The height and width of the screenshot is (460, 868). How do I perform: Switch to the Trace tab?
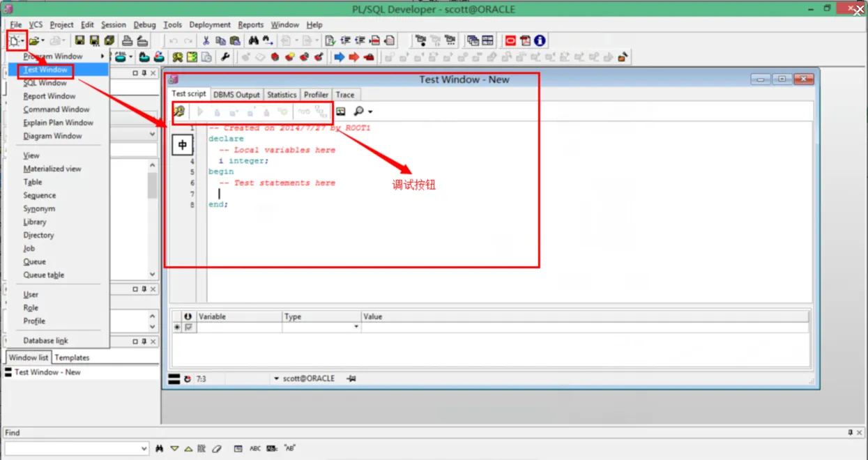(x=345, y=94)
